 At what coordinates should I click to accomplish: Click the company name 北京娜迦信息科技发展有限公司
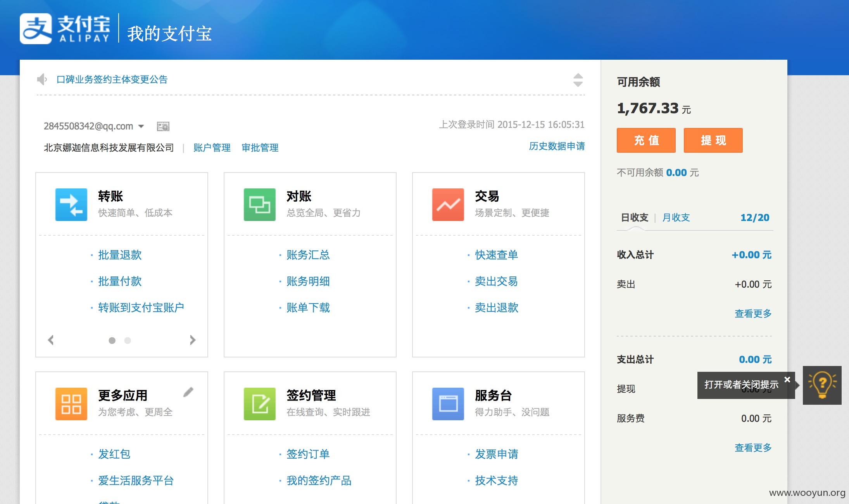point(109,148)
